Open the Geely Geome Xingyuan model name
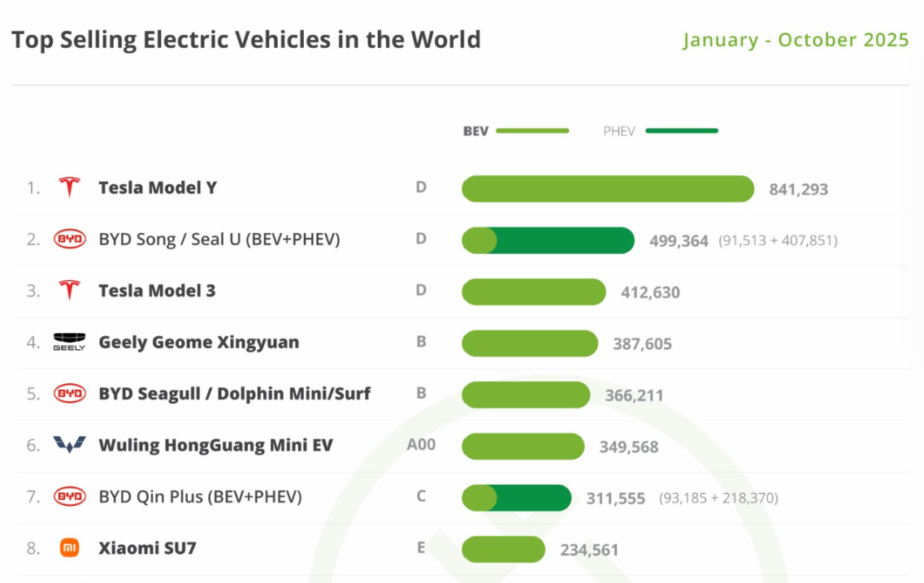This screenshot has height=583, width=924. [198, 342]
